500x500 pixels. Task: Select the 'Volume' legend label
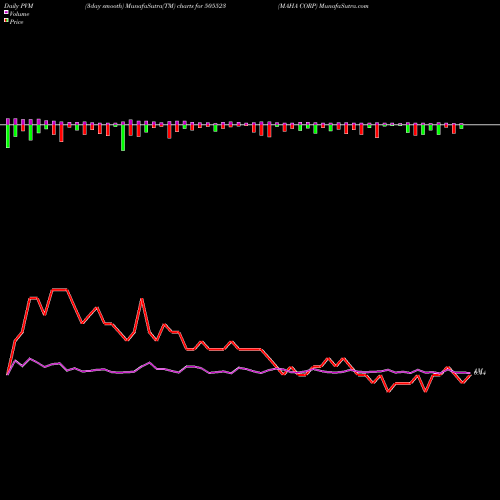click(19, 14)
